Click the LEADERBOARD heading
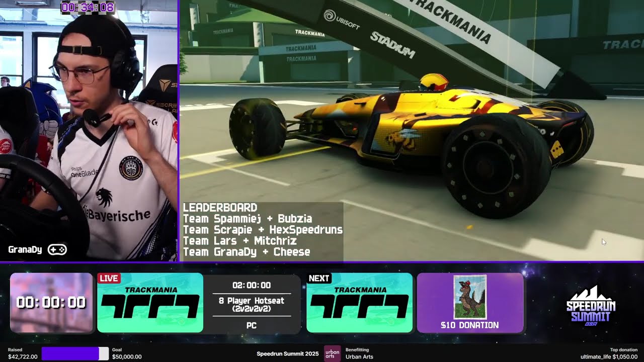 [x=220, y=208]
